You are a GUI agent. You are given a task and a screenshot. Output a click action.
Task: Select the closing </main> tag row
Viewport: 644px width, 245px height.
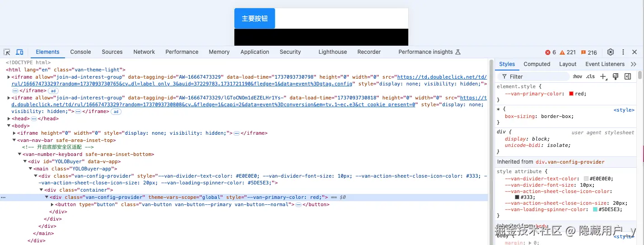click(x=43, y=234)
